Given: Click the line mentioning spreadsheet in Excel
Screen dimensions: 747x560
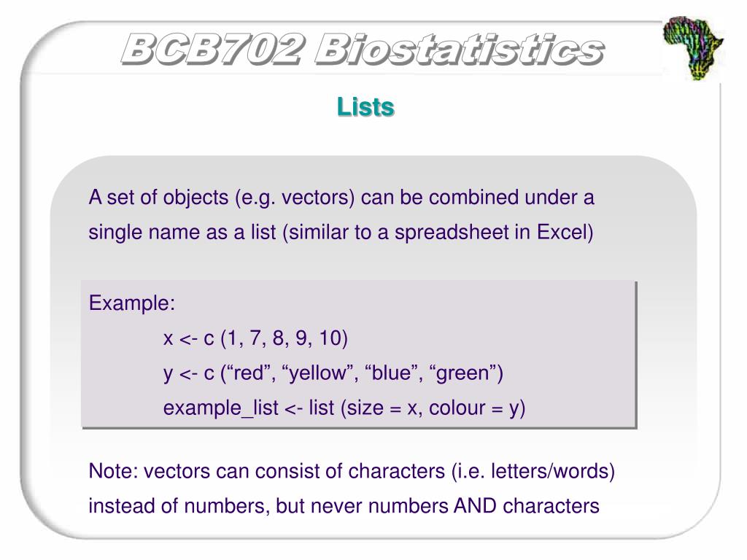Looking at the screenshot, I should 341,233.
